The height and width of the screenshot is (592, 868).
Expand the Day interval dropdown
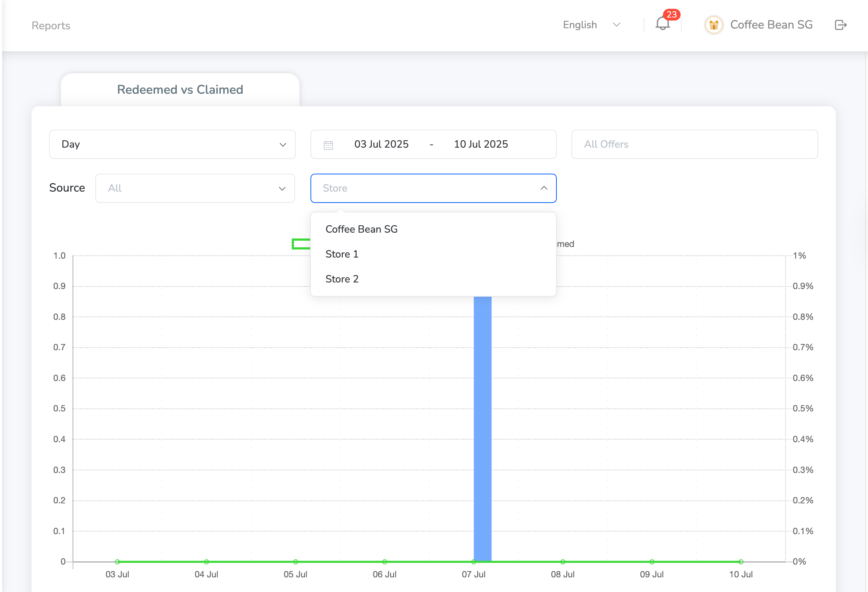pyautogui.click(x=172, y=144)
